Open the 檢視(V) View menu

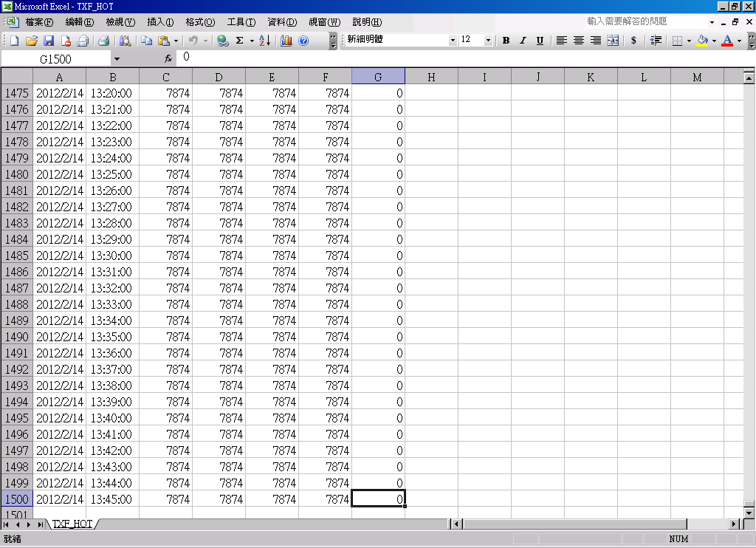120,22
